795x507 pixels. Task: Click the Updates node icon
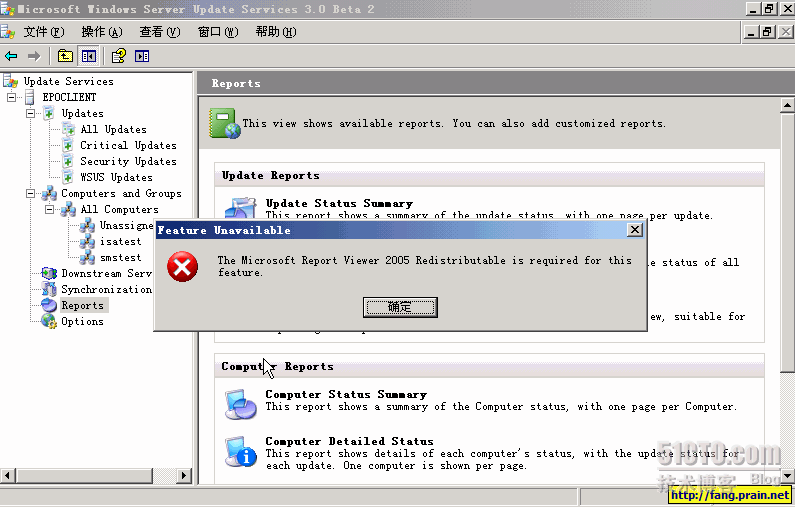click(x=49, y=113)
